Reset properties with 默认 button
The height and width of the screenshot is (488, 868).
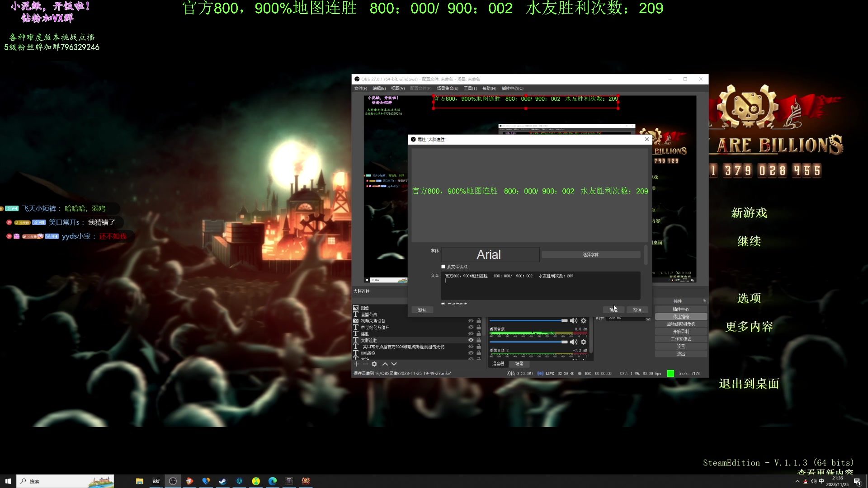(422, 310)
